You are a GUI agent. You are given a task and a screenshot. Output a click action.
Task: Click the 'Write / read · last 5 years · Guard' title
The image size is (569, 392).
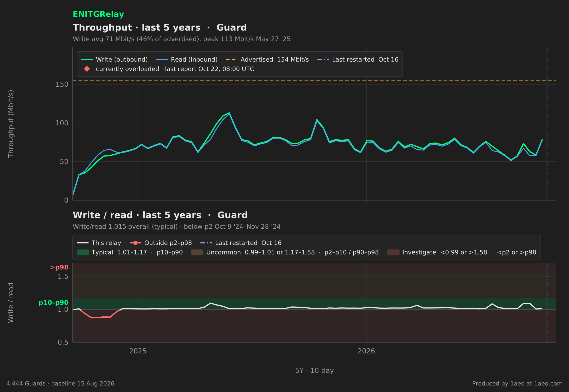[160, 215]
